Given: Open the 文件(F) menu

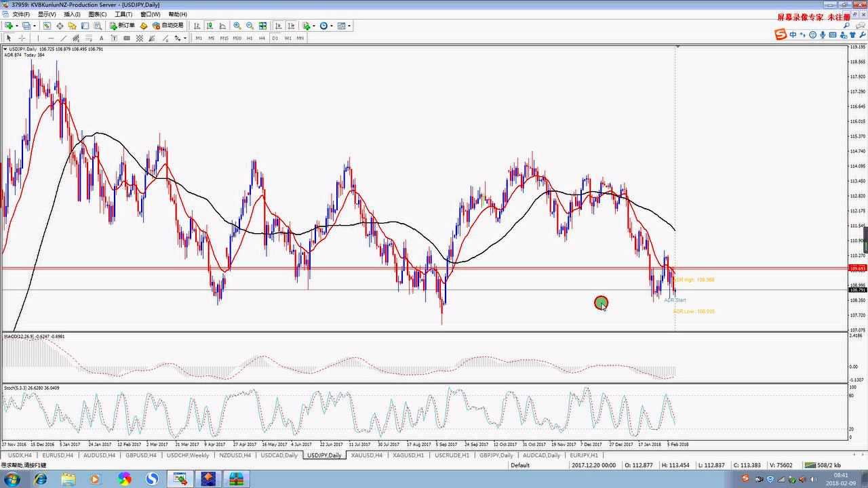Looking at the screenshot, I should 22,14.
